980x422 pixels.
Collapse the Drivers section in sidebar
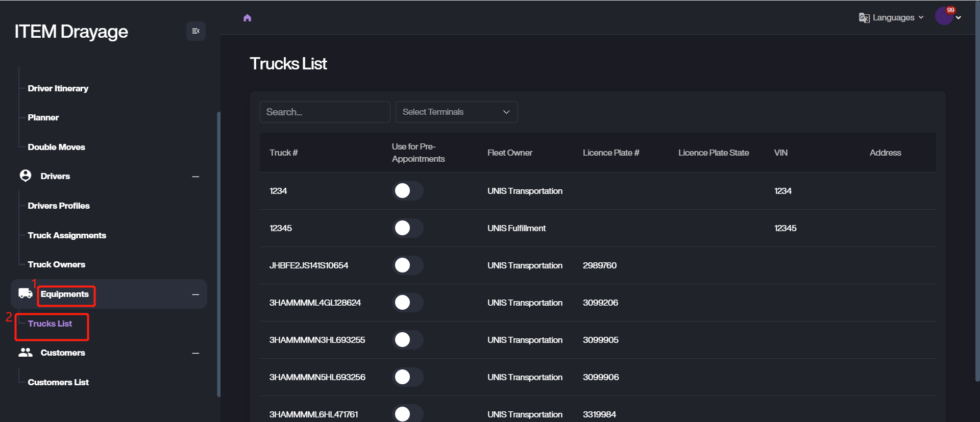click(x=195, y=177)
